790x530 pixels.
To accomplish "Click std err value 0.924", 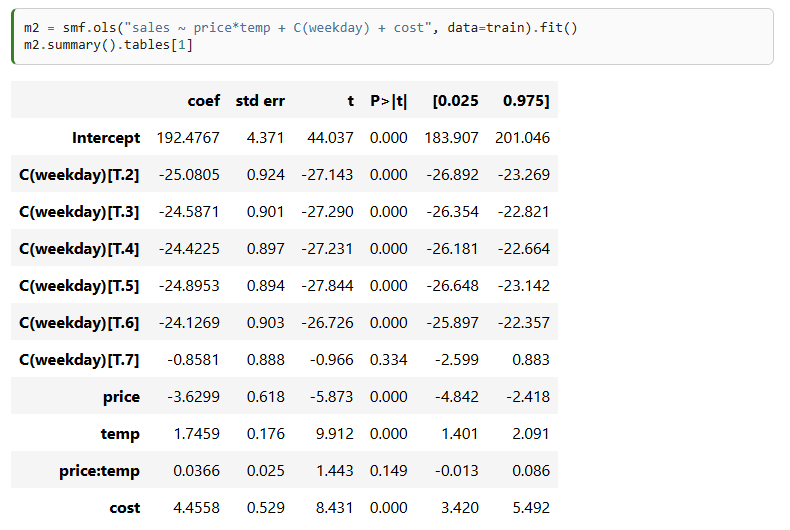I will coord(266,175).
